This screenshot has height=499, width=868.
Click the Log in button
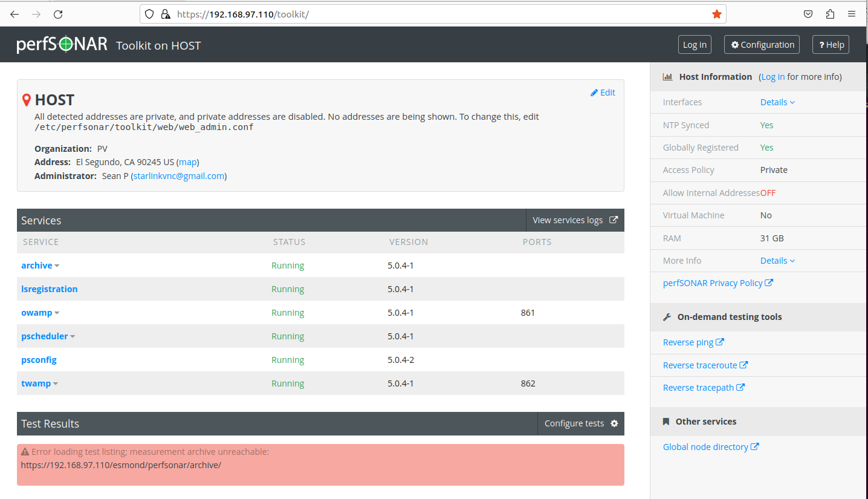695,45
